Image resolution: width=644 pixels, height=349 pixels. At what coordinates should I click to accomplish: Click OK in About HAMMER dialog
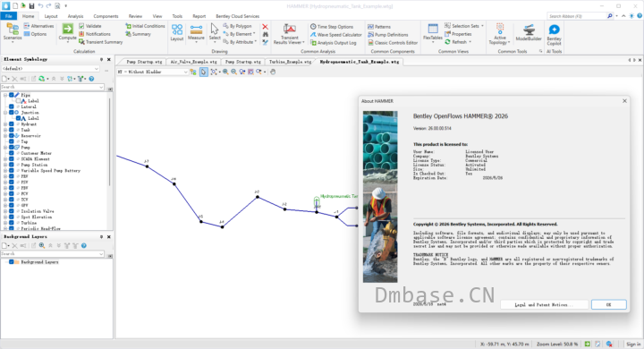coord(609,304)
